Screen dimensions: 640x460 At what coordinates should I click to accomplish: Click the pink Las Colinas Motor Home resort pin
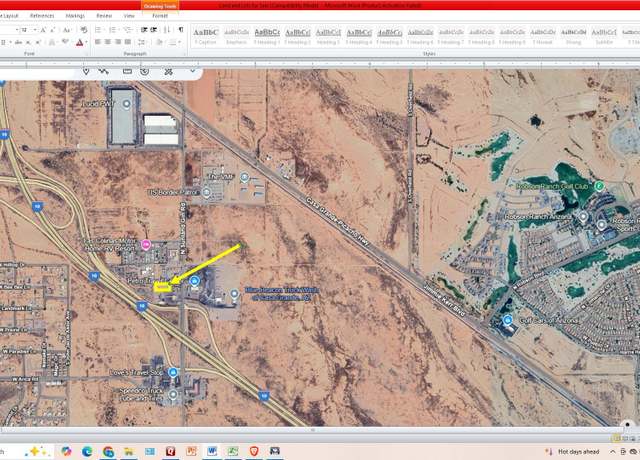146,245
